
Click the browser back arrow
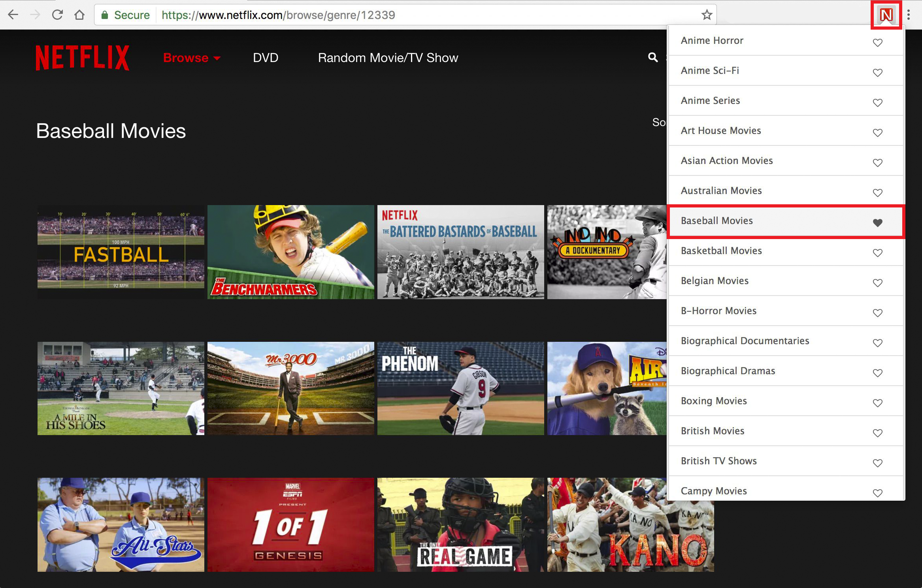pos(13,15)
